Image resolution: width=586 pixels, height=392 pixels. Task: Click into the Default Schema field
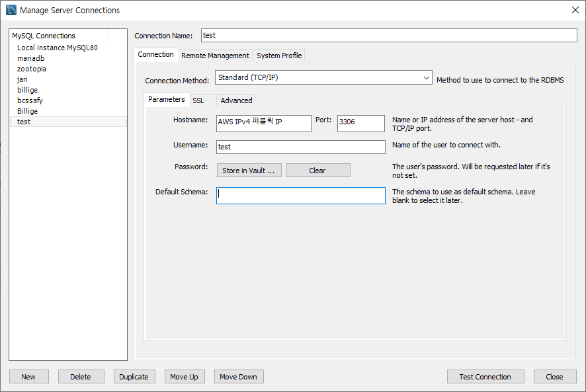tap(300, 196)
